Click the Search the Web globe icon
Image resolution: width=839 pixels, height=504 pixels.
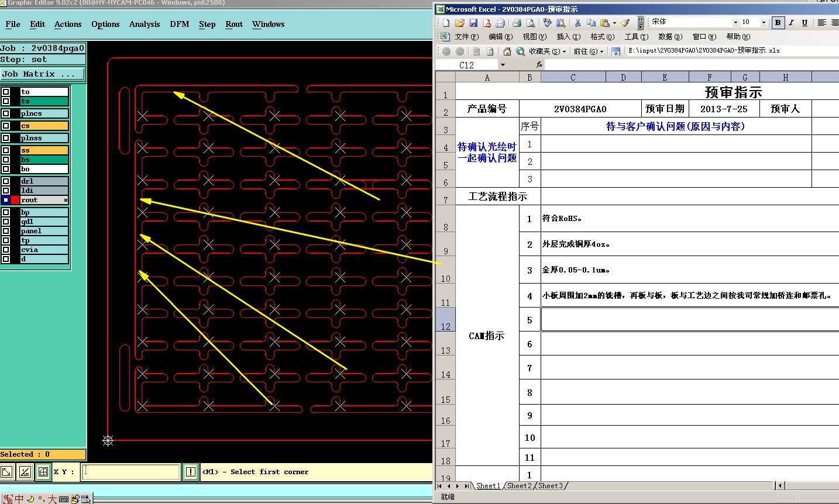tap(520, 51)
